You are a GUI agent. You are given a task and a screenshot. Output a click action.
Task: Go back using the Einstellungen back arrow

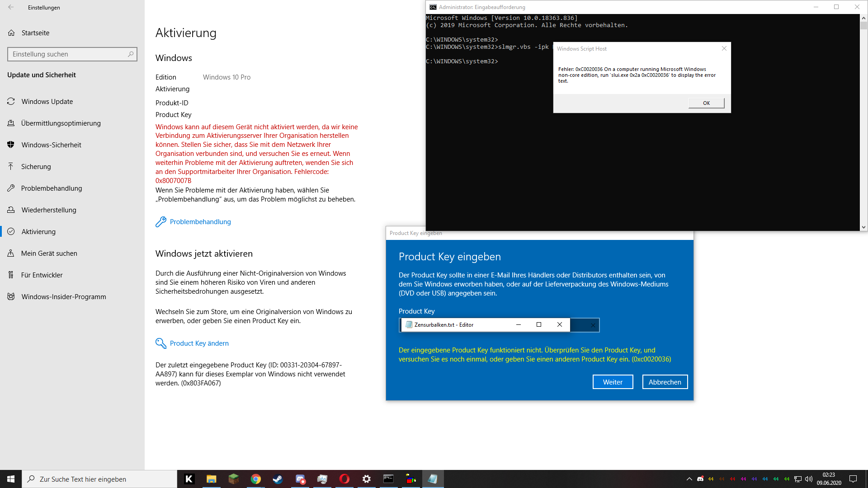coord(11,7)
